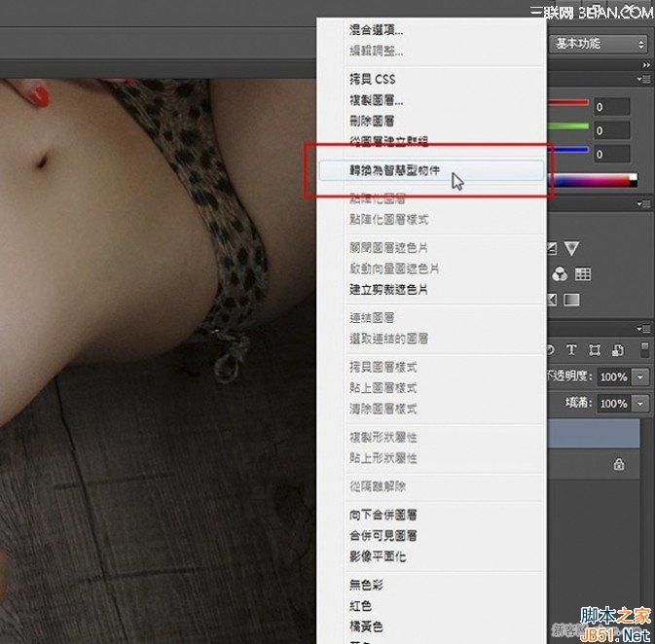Open the 填滿 percentage dropdown arrow
Image resolution: width=655 pixels, height=644 pixels.
coord(640,404)
